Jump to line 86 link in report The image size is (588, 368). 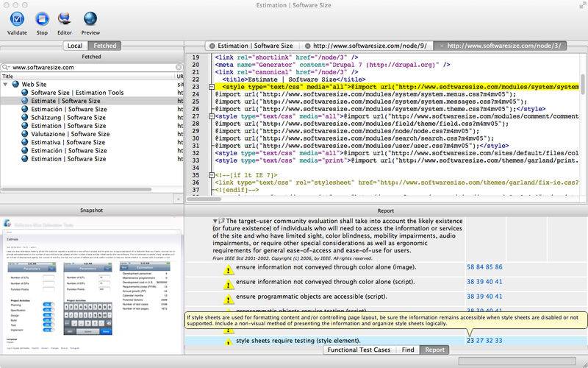[498, 267]
